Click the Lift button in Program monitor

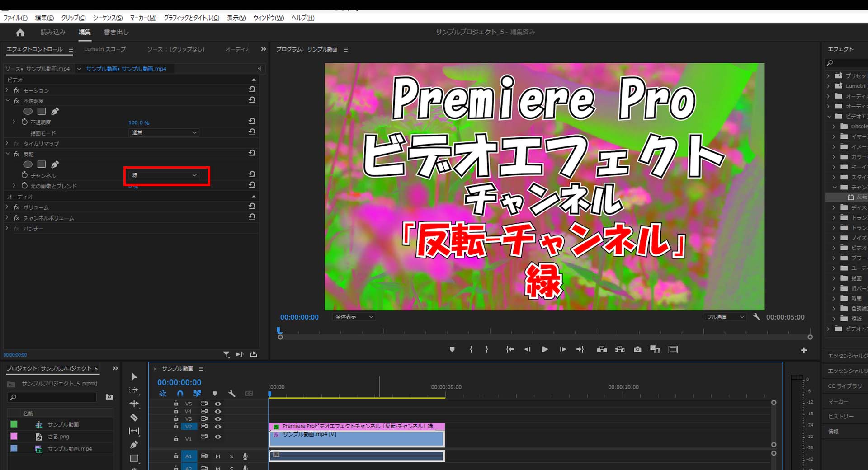[602, 349]
